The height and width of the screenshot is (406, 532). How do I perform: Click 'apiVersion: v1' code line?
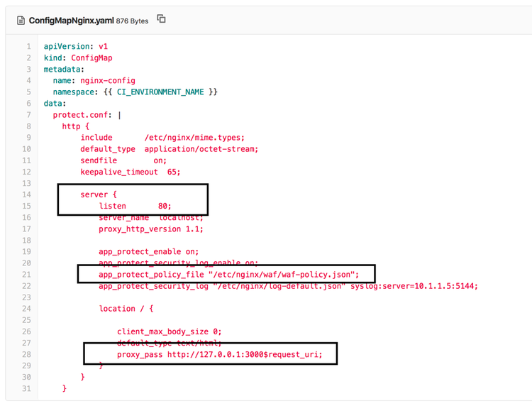click(x=76, y=47)
